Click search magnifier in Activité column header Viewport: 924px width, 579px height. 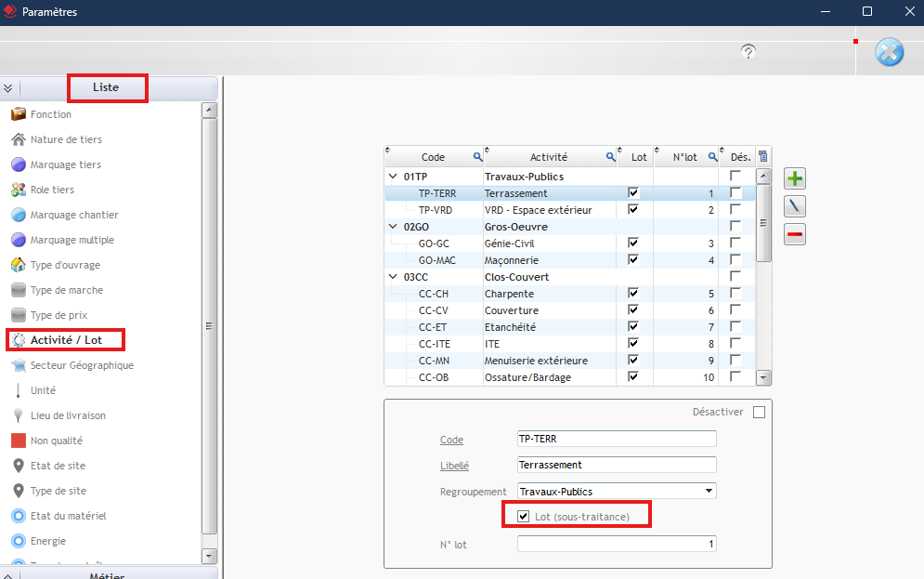[611, 157]
